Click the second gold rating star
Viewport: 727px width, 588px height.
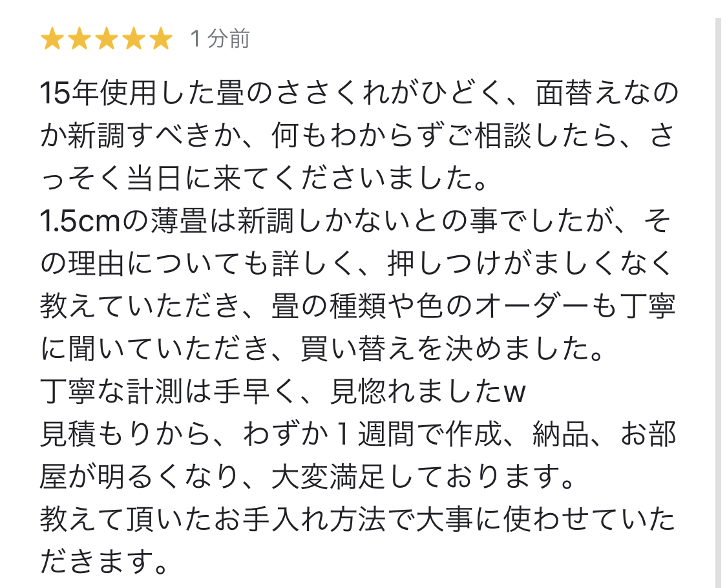(x=79, y=39)
